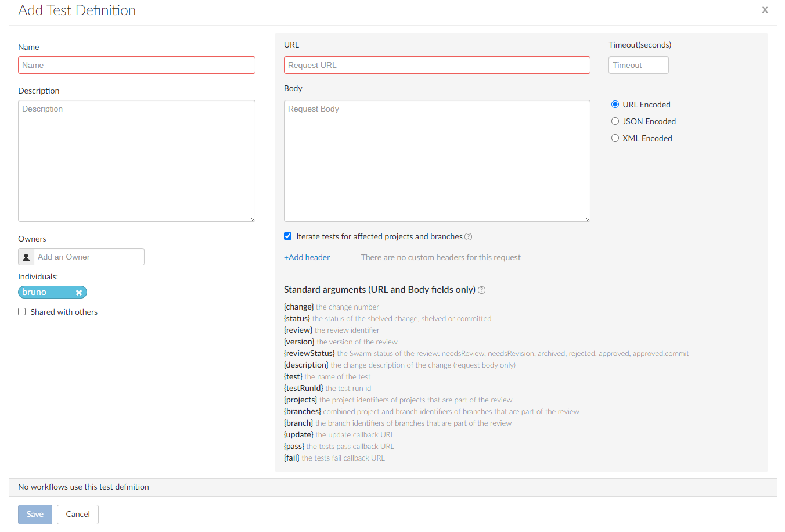
Task: Click into the Name input field
Action: (136, 65)
